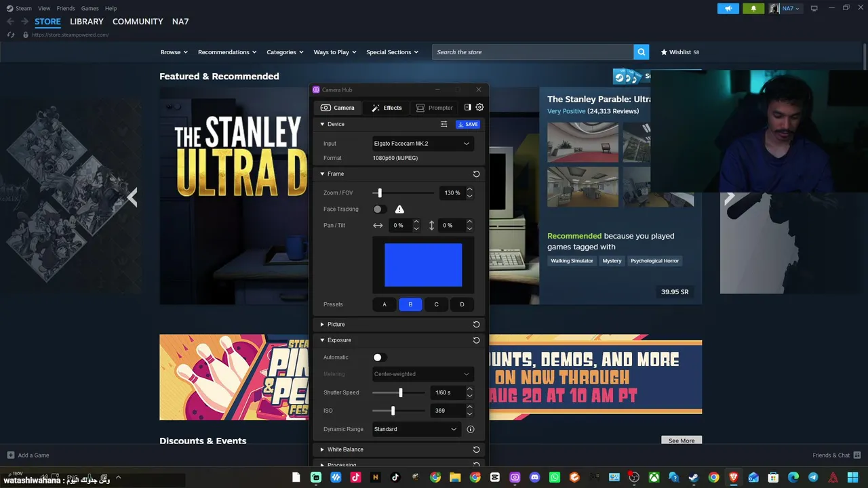Screen dimensions: 868x488
Task: Collapse the Frame section
Action: [x=322, y=174]
